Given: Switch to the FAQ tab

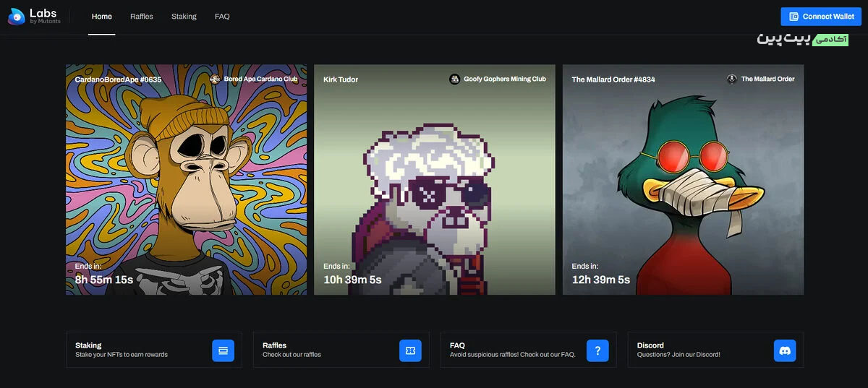Looking at the screenshot, I should pos(222,17).
